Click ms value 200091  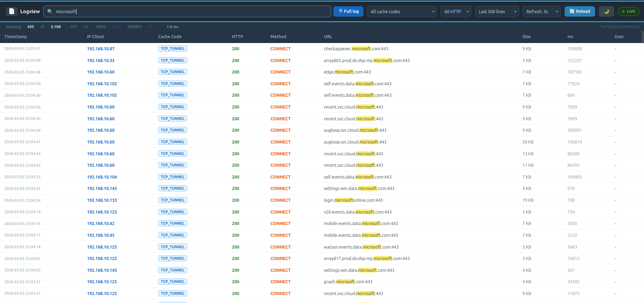[574, 130]
